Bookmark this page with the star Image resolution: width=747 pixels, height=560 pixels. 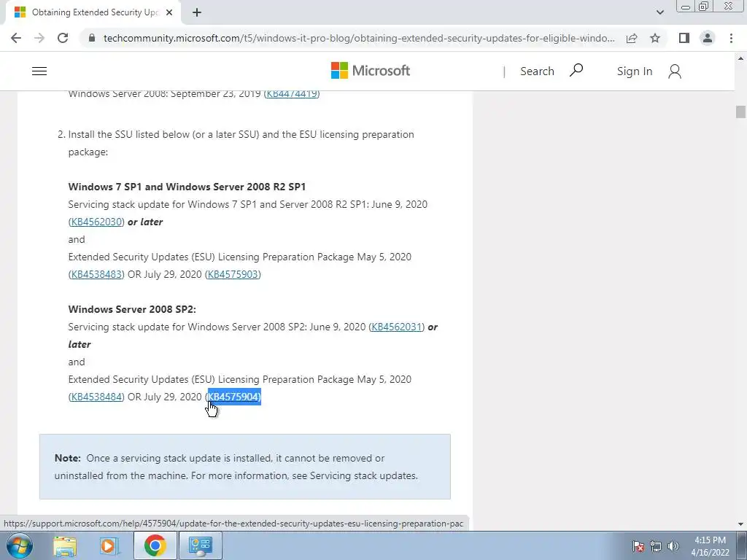(x=655, y=38)
